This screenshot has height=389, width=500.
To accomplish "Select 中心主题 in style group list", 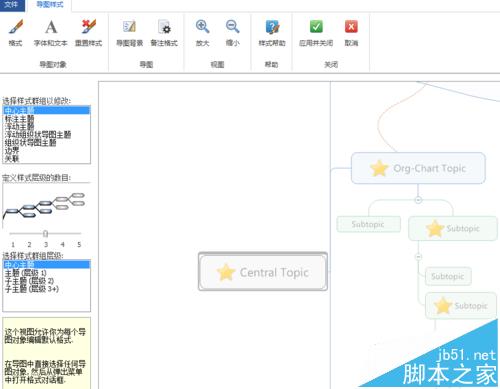I will (46, 110).
